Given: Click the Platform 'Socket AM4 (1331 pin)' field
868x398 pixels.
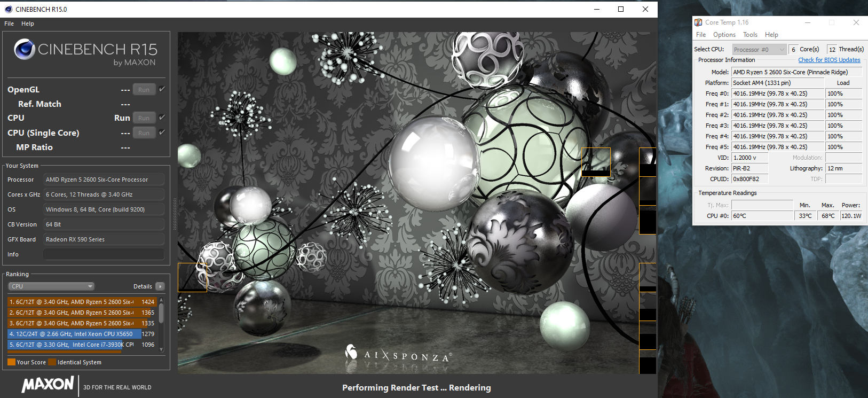Looking at the screenshot, I should [x=778, y=83].
